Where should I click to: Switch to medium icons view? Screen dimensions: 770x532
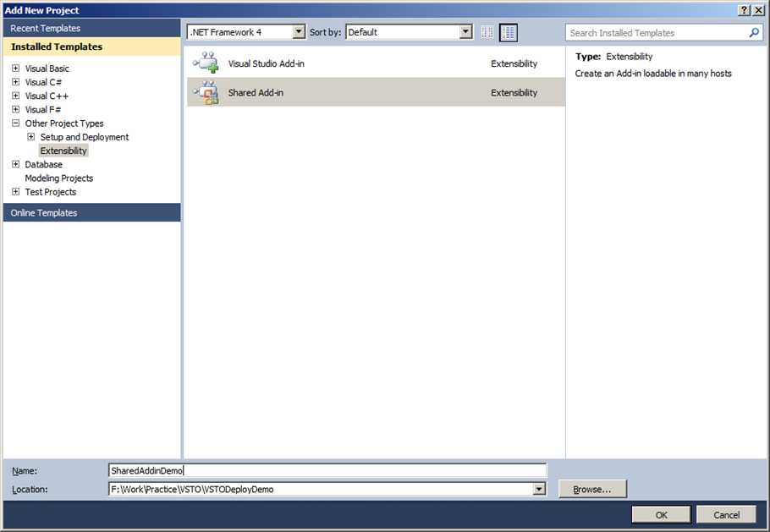click(x=509, y=33)
